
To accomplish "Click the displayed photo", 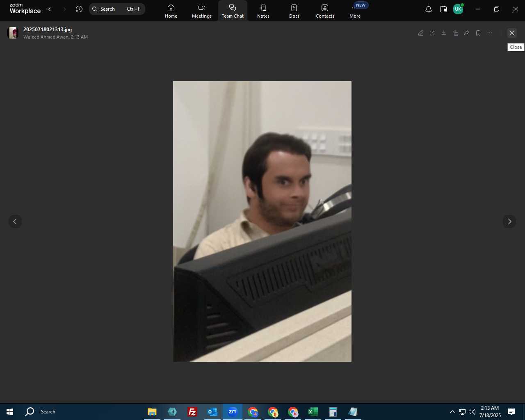I will click(x=262, y=221).
